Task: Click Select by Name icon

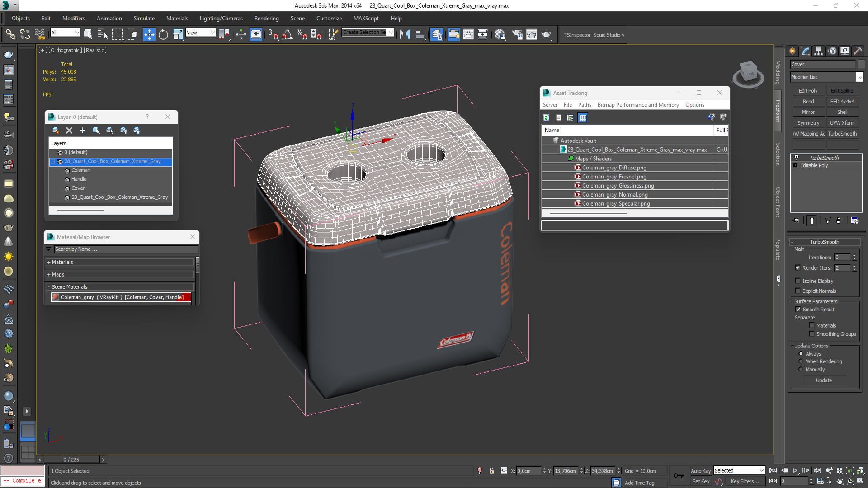Action: tap(103, 34)
